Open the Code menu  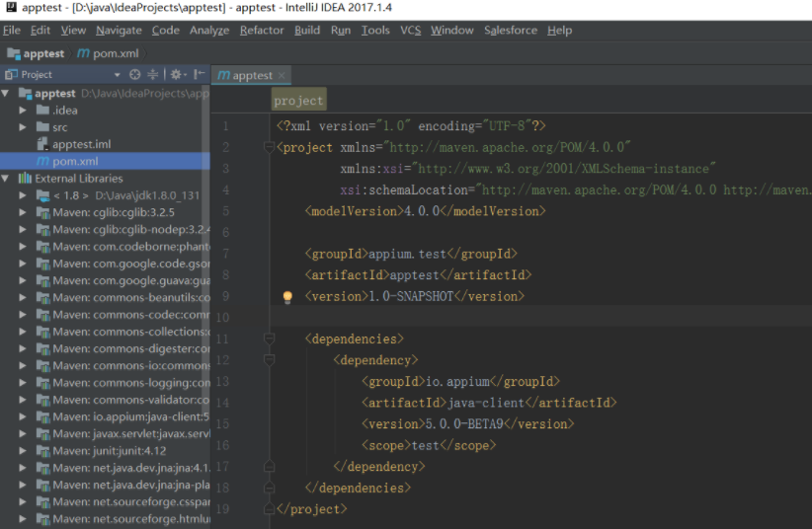point(165,31)
